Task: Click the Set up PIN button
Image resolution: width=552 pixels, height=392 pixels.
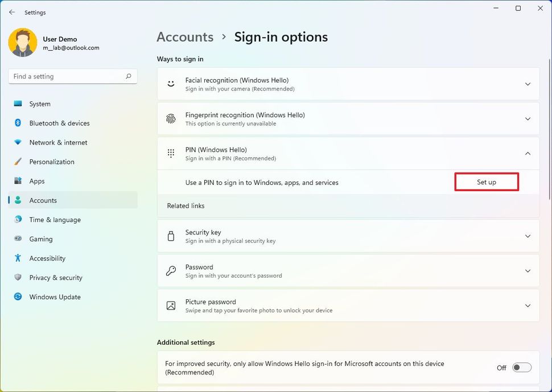Action: pos(487,181)
